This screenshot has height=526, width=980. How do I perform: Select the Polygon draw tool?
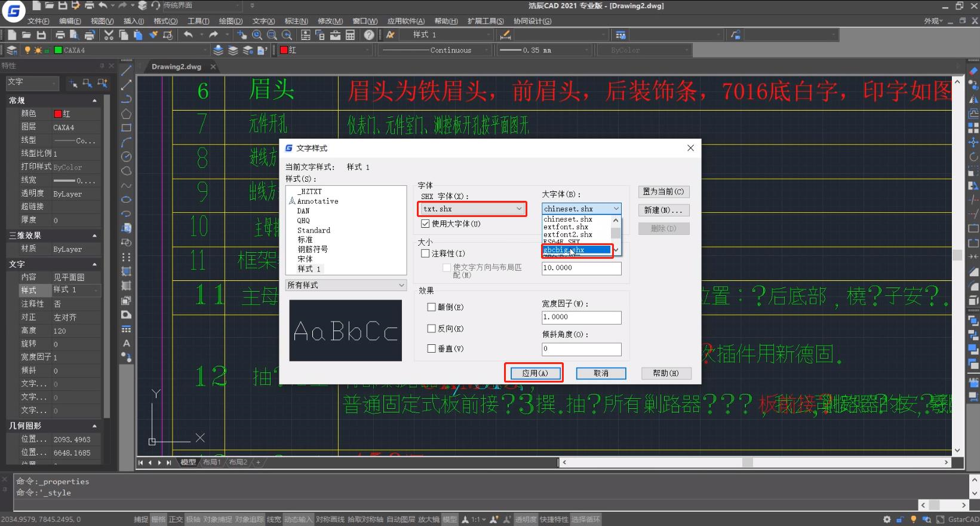tap(126, 114)
